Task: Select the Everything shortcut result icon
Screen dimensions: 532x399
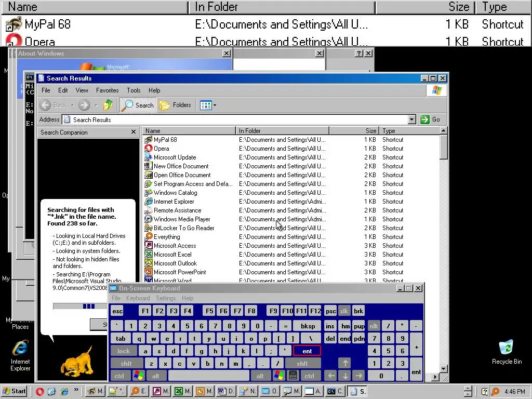Action: (x=148, y=236)
